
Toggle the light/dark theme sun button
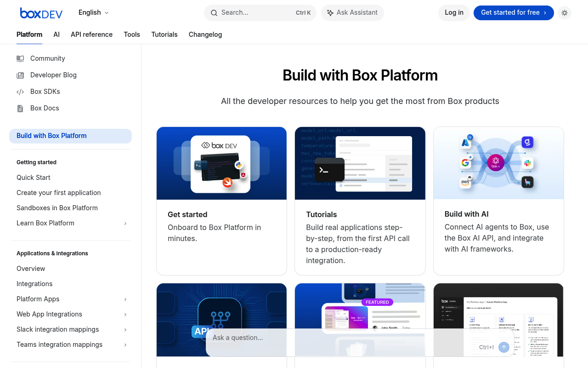(x=565, y=13)
